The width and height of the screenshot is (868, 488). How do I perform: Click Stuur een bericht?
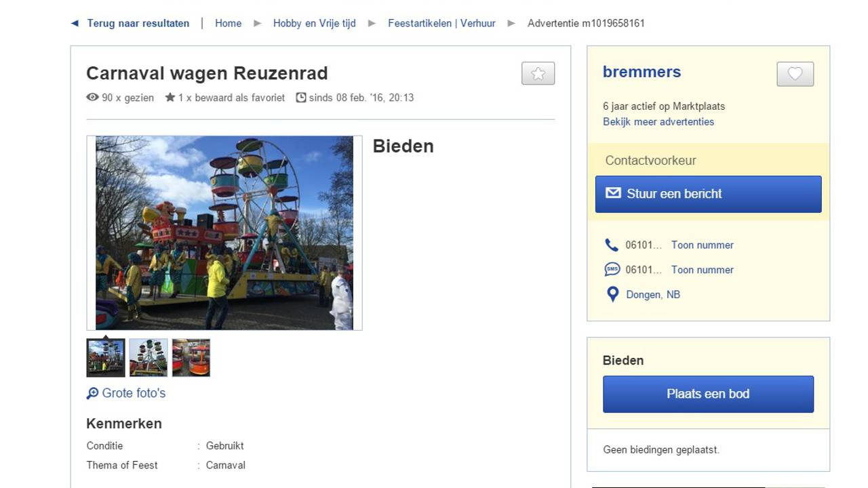(708, 194)
